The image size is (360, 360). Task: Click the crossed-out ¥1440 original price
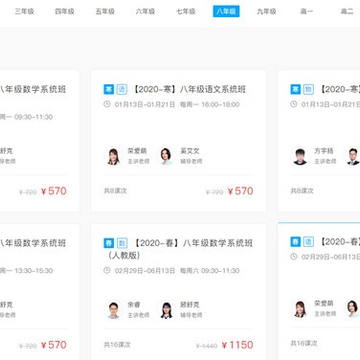pyautogui.click(x=206, y=346)
